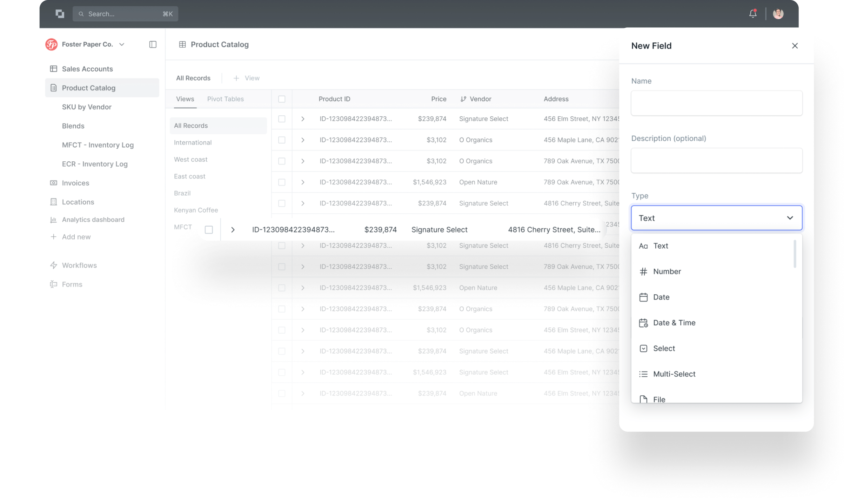
Task: Click the Sales Accounts table icon
Action: [54, 69]
